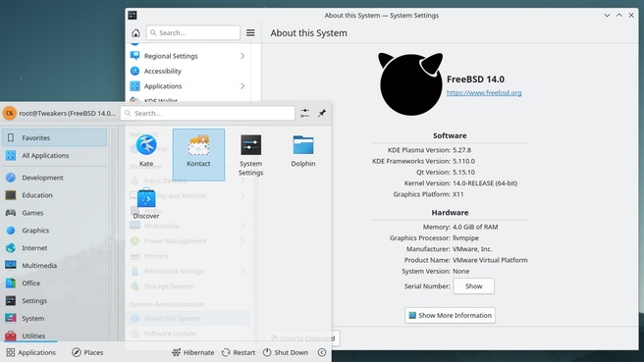Viewport: 644px width, 362px height.
Task: Open System Settings from the favorites grid
Action: click(x=251, y=155)
